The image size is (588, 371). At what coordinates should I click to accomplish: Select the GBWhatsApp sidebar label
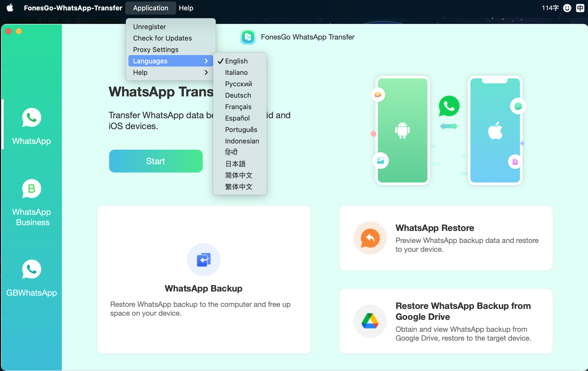(31, 293)
